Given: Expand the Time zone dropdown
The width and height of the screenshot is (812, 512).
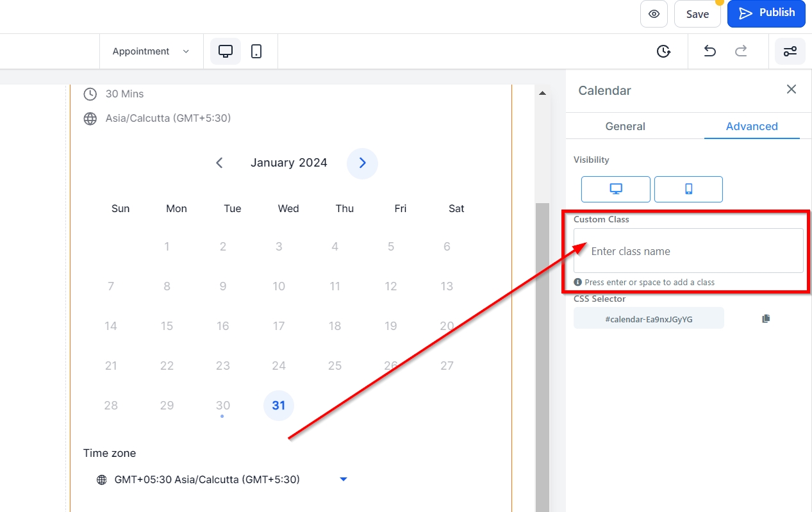Looking at the screenshot, I should pyautogui.click(x=343, y=479).
